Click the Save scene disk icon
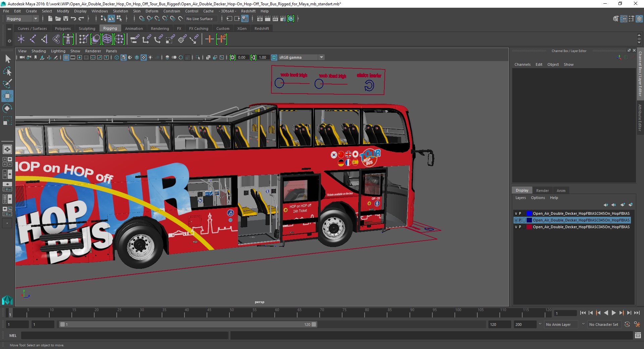Image resolution: width=644 pixels, height=349 pixels. (66, 19)
